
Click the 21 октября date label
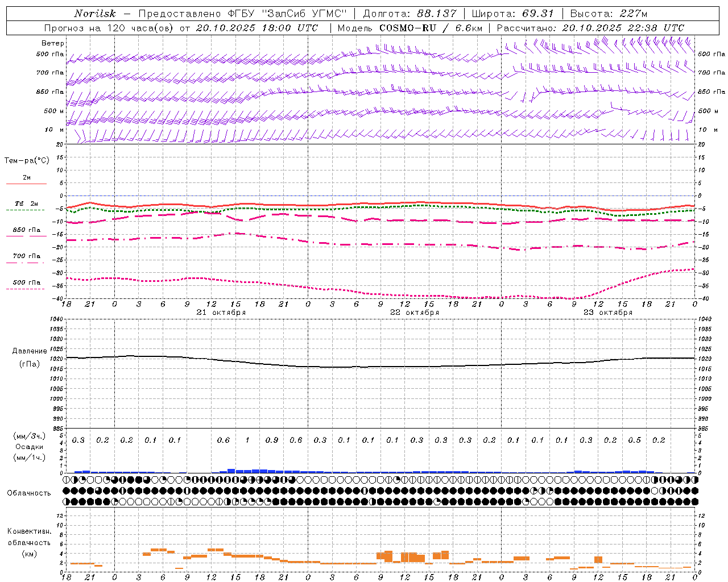point(221,313)
